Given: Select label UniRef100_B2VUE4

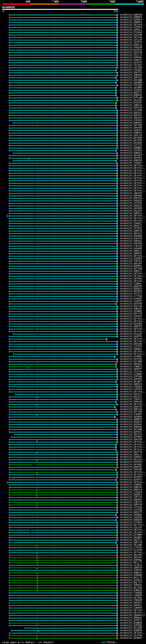Looking at the screenshot, I should point(131,324).
